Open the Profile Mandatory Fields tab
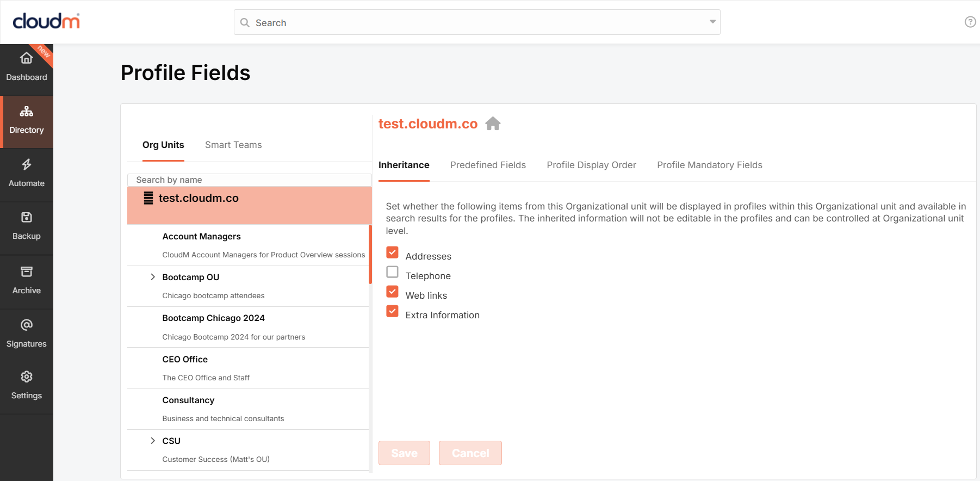This screenshot has width=980, height=481. point(709,165)
